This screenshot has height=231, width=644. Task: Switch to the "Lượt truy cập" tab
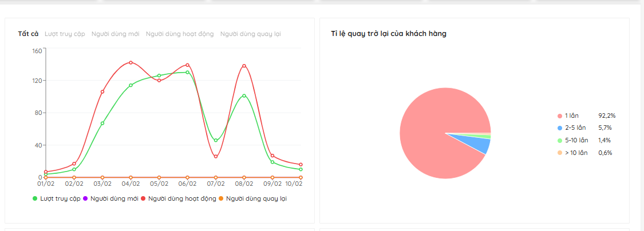point(65,34)
